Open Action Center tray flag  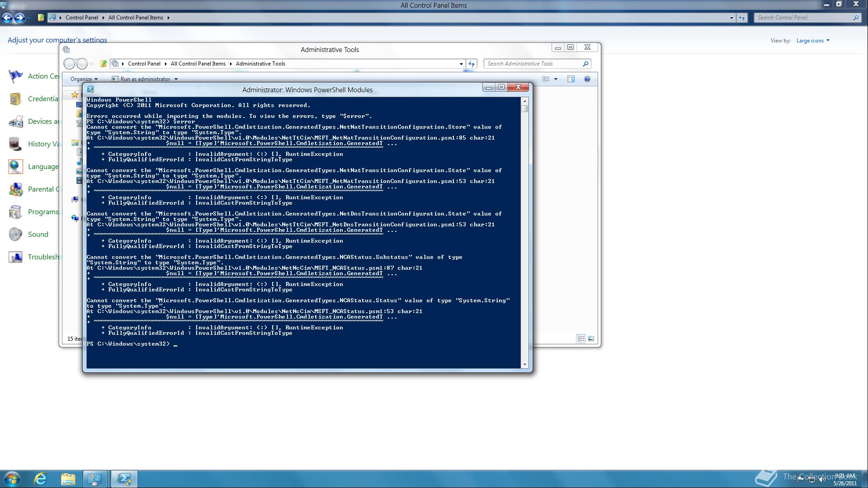[801, 479]
